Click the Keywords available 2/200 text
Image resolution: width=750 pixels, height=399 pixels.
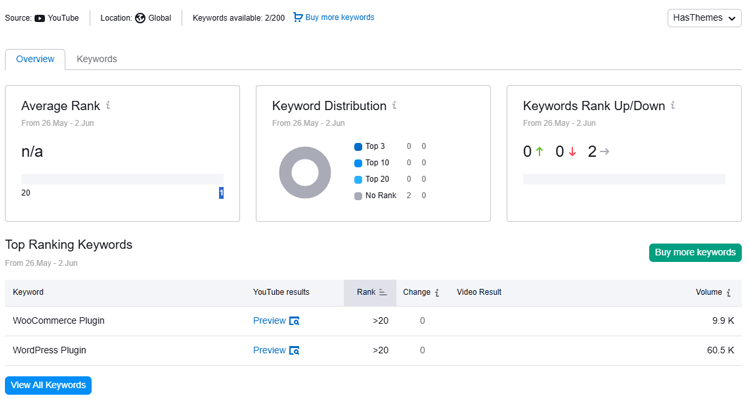pos(238,18)
